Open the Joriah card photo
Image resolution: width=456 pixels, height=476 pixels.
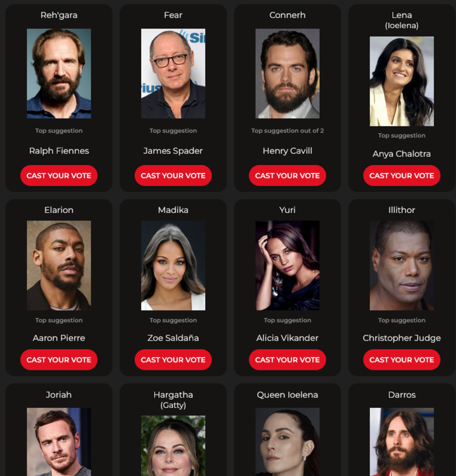pyautogui.click(x=59, y=442)
